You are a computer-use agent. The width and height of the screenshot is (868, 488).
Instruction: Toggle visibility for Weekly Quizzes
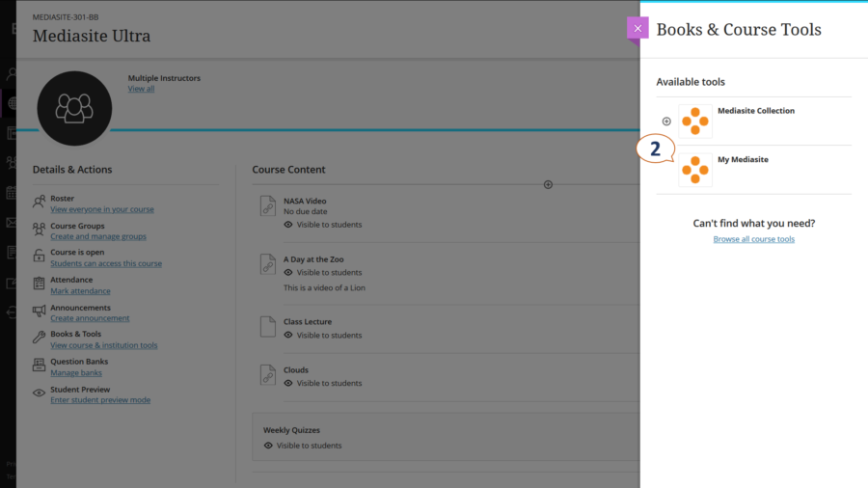click(303, 446)
